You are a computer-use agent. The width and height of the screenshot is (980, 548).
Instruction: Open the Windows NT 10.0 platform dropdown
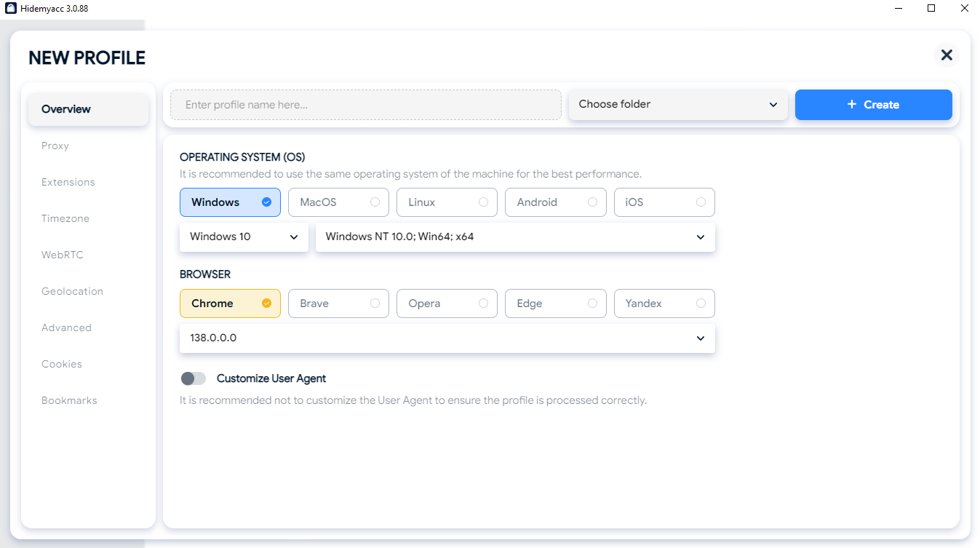(515, 237)
